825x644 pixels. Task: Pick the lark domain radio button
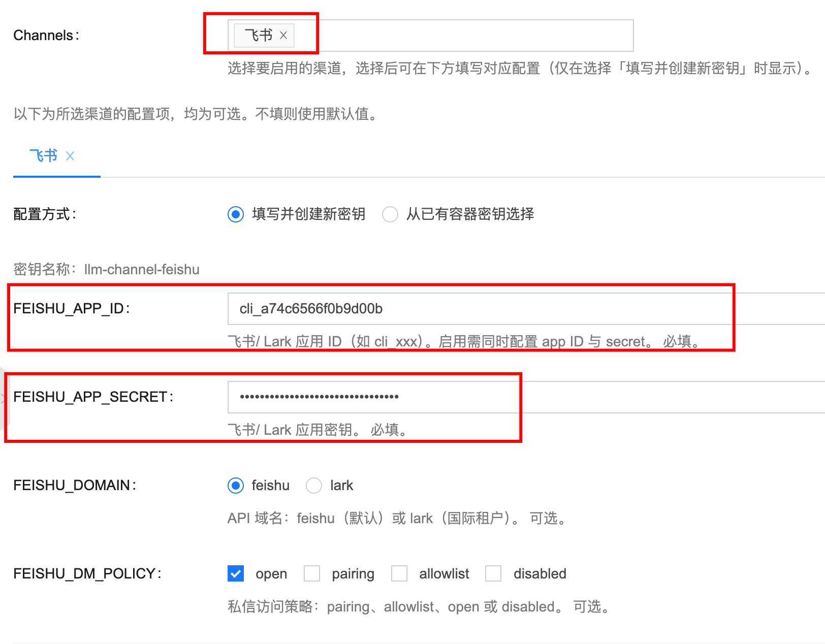[314, 486]
